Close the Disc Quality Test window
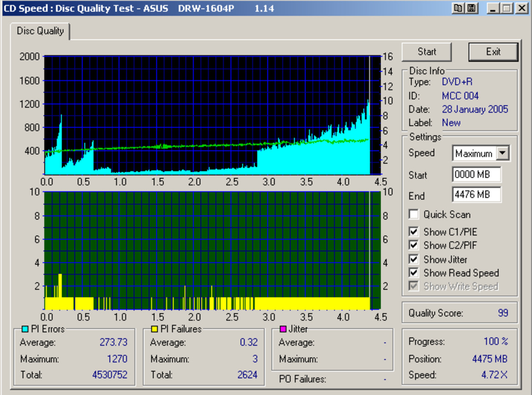The image size is (532, 395). tap(522, 8)
